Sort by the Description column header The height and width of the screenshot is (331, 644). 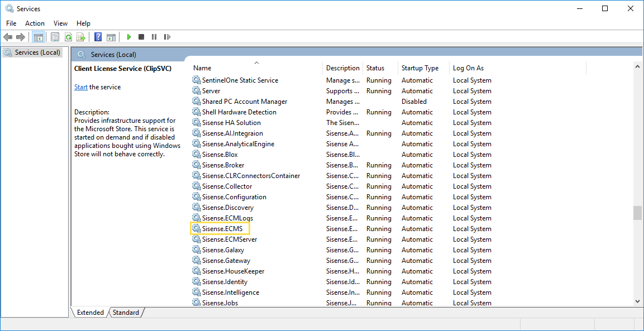(343, 68)
